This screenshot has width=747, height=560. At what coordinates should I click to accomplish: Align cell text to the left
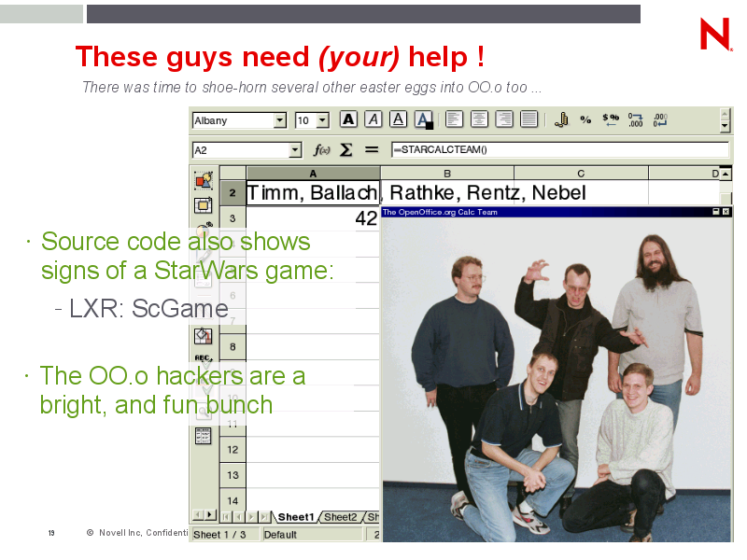coord(454,119)
